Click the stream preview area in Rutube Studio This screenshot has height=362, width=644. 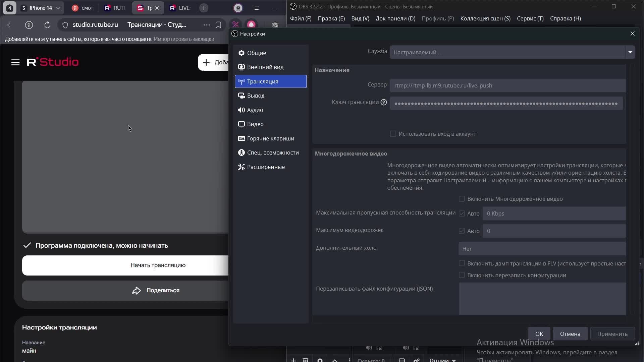(125, 157)
